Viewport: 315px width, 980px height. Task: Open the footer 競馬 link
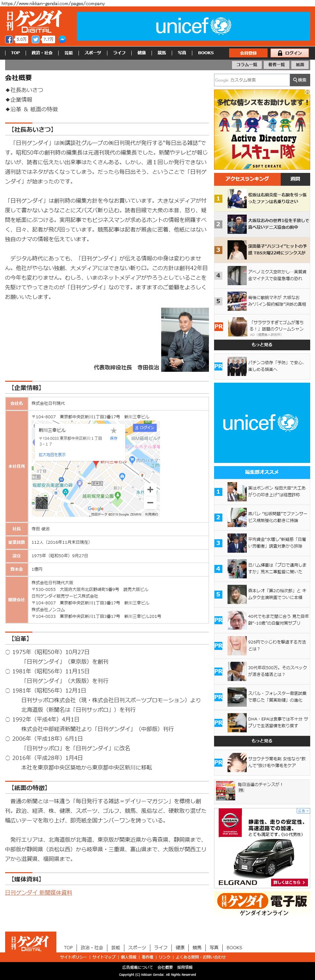(197, 947)
